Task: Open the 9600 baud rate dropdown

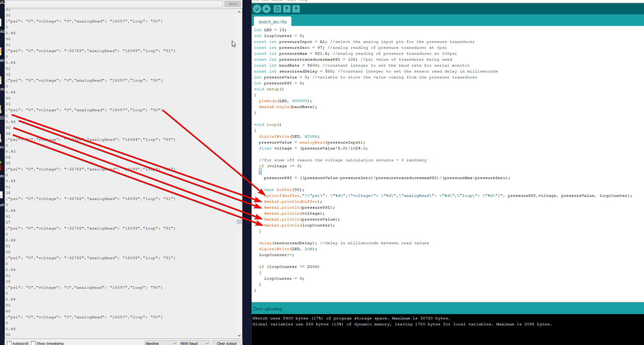Action: click(194, 343)
